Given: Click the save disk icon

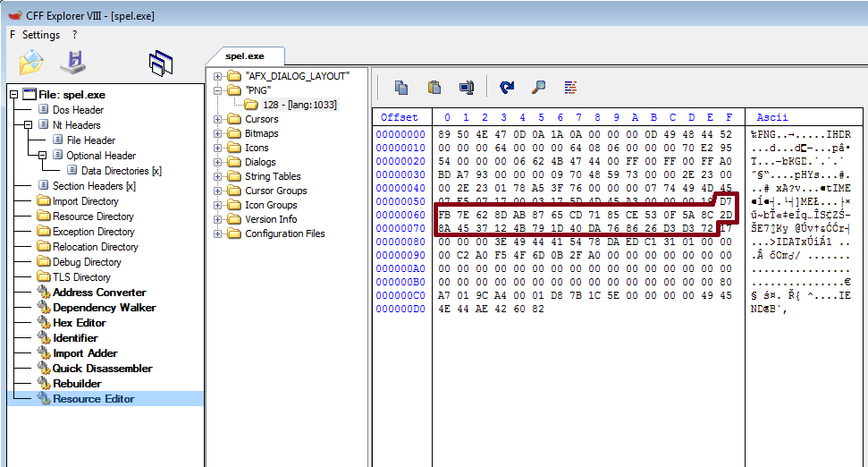Looking at the screenshot, I should [73, 62].
